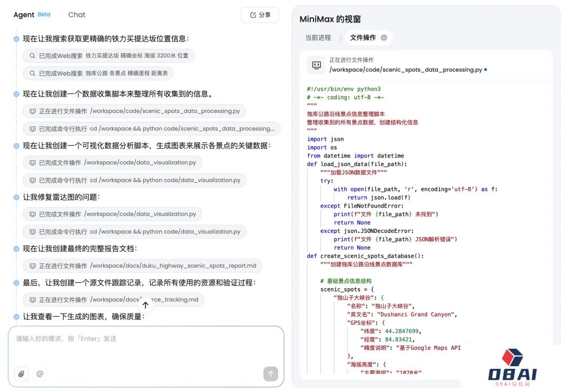
Task: Click the @ mention icon
Action: click(40, 374)
